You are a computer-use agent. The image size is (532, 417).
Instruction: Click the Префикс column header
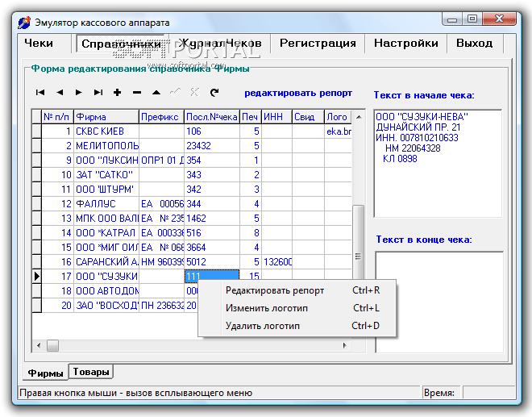click(x=161, y=117)
